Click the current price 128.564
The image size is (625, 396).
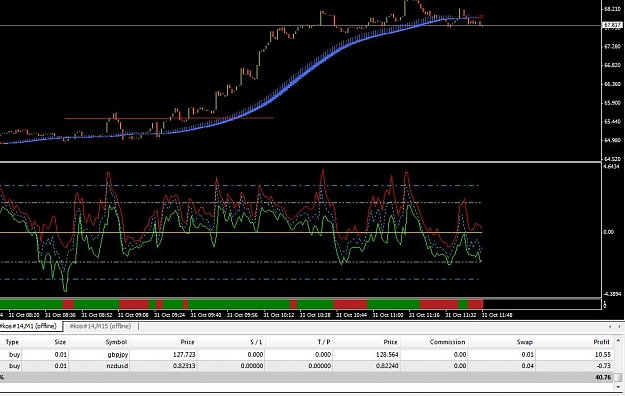point(387,355)
